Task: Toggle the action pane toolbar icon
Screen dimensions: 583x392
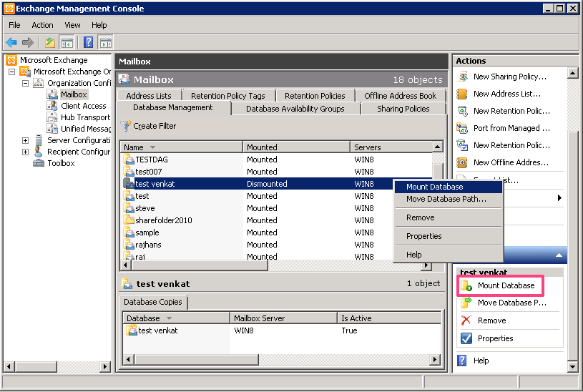Action: point(105,43)
